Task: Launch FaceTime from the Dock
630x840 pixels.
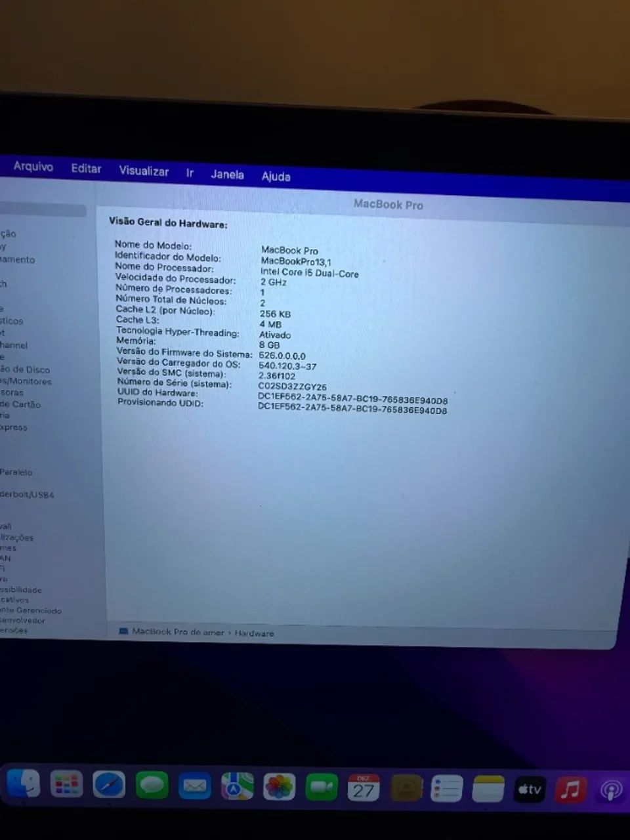Action: (x=322, y=787)
